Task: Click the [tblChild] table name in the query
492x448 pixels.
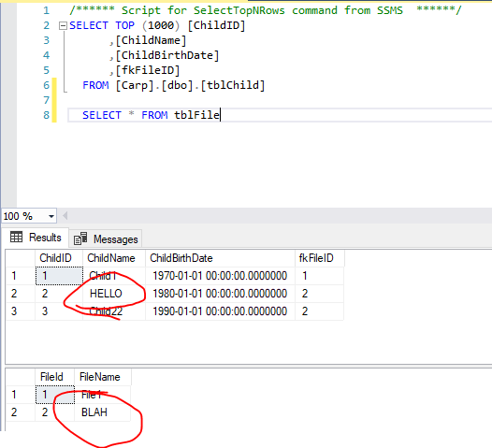Action: 233,85
